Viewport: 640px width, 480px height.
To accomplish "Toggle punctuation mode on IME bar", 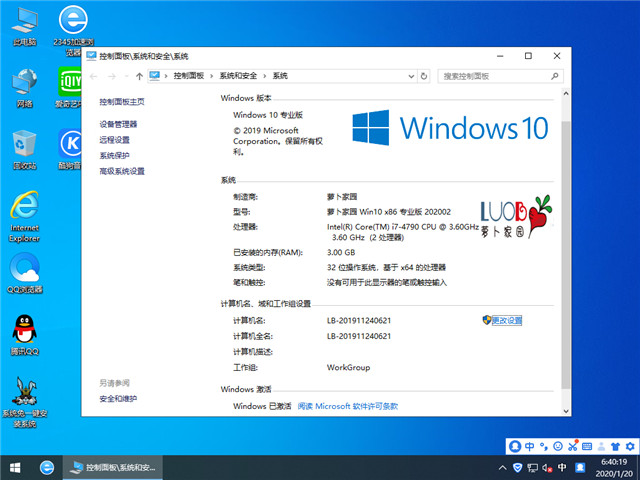I will click(x=544, y=446).
